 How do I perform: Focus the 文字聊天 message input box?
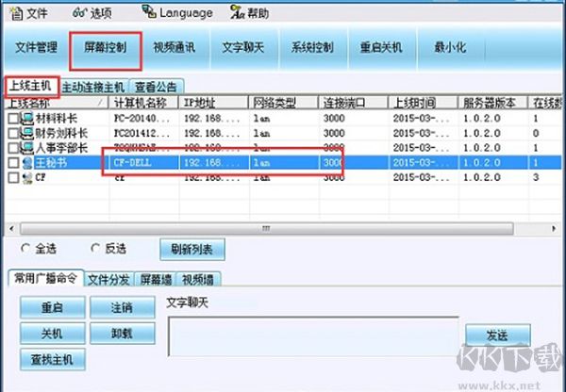[x=313, y=336]
